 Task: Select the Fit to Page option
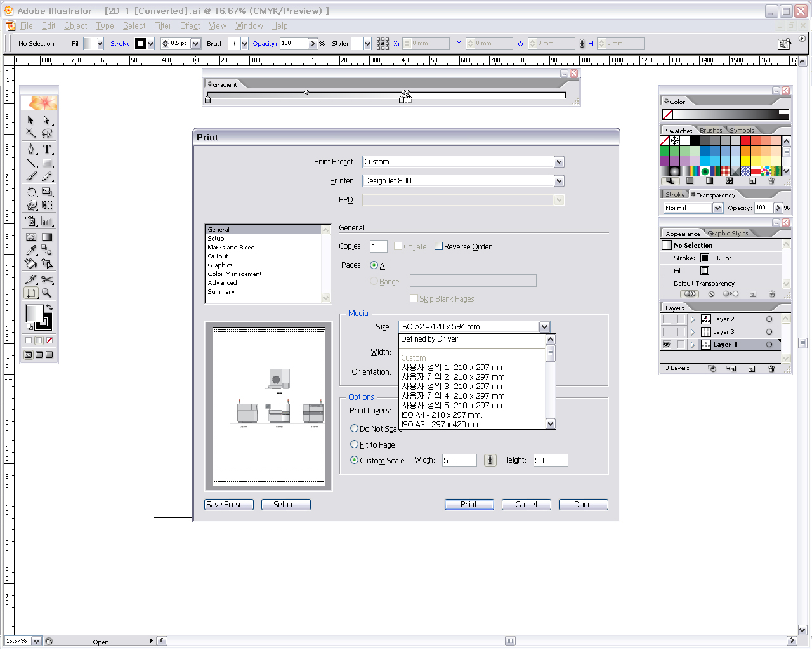tap(355, 444)
